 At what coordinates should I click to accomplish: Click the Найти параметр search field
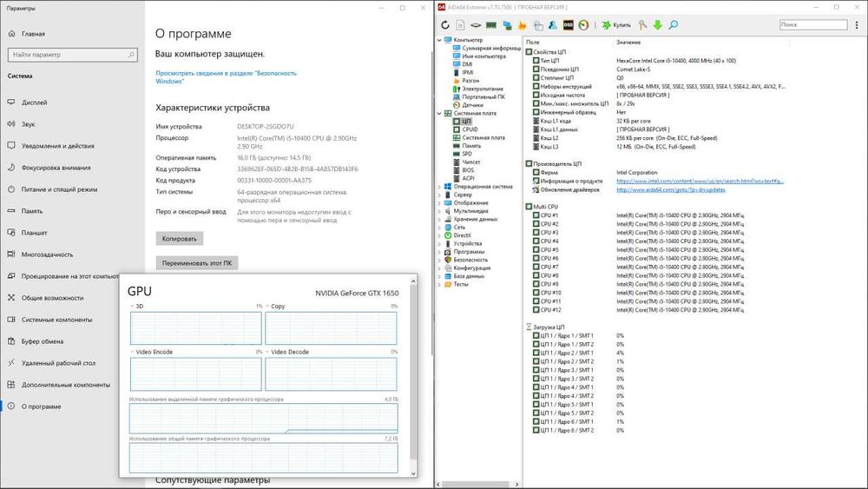coord(73,55)
